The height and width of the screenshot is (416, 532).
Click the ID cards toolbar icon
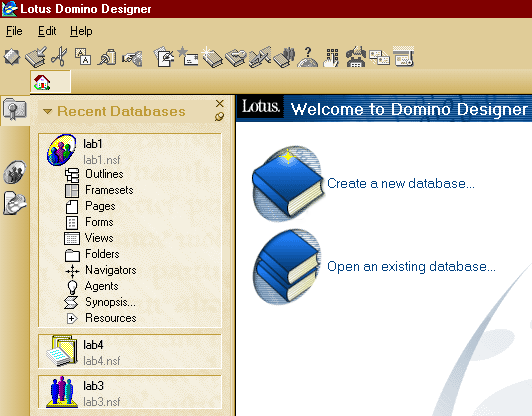point(379,57)
